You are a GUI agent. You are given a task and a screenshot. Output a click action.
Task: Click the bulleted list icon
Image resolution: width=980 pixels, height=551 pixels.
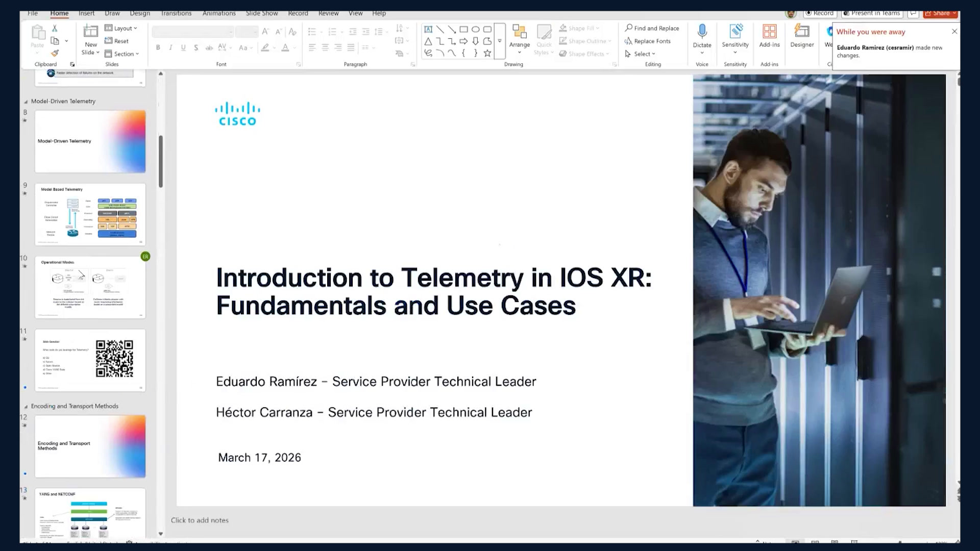coord(312,32)
